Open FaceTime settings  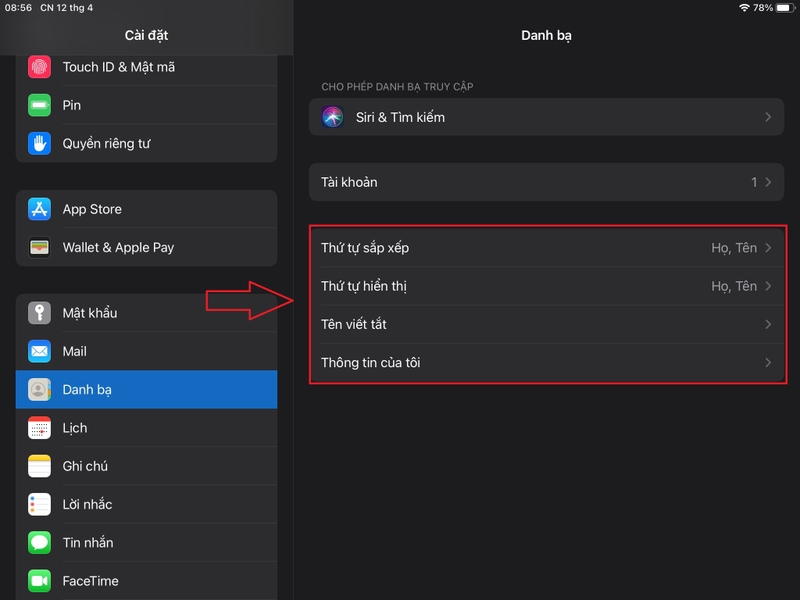[x=146, y=581]
